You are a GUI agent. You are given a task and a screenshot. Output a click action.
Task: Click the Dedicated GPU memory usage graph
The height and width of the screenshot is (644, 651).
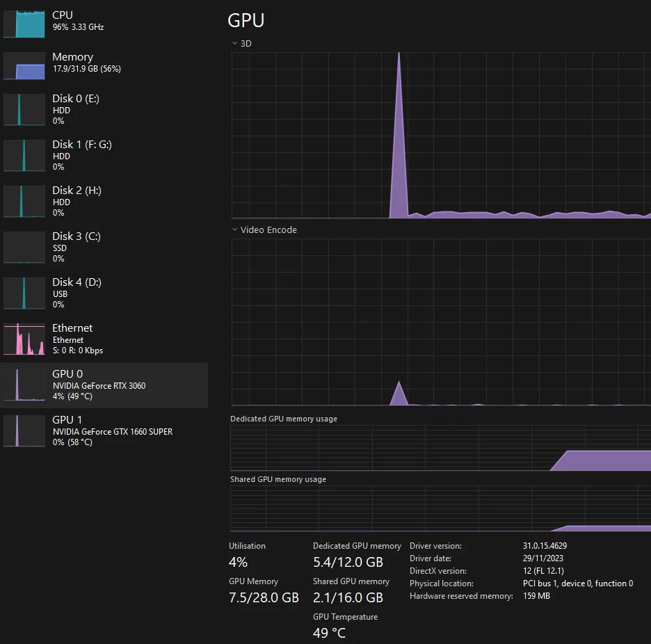[440, 448]
